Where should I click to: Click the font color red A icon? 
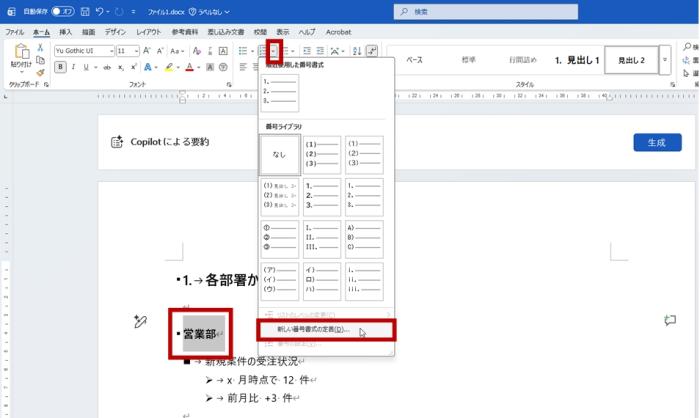[x=192, y=67]
